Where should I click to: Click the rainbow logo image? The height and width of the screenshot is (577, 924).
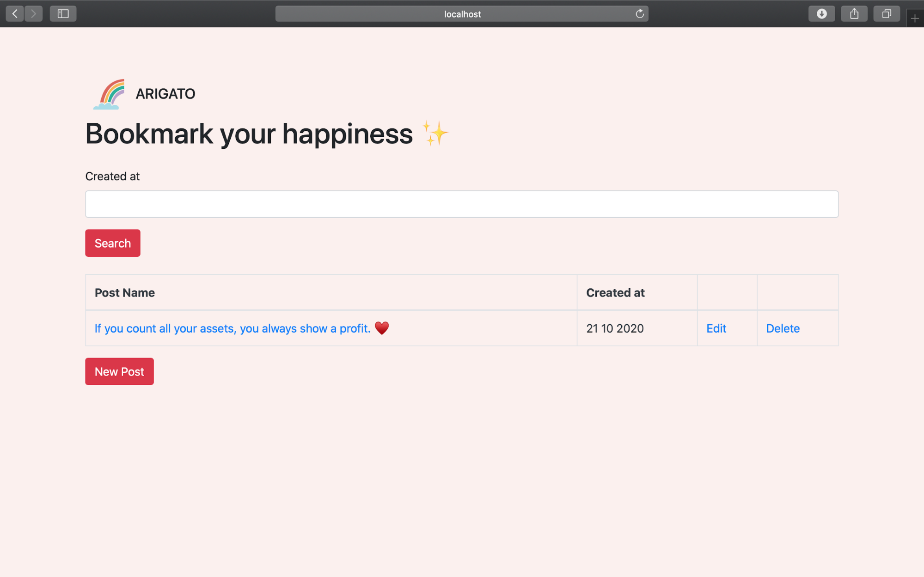(110, 94)
